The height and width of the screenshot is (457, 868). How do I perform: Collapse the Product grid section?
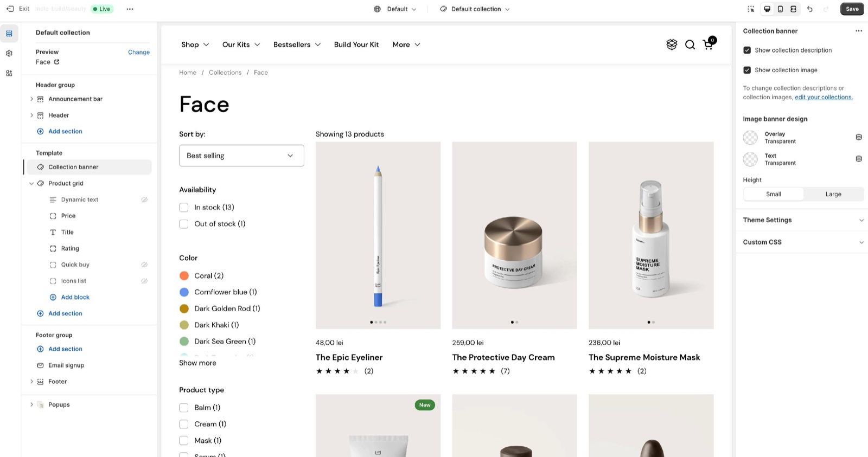click(31, 183)
